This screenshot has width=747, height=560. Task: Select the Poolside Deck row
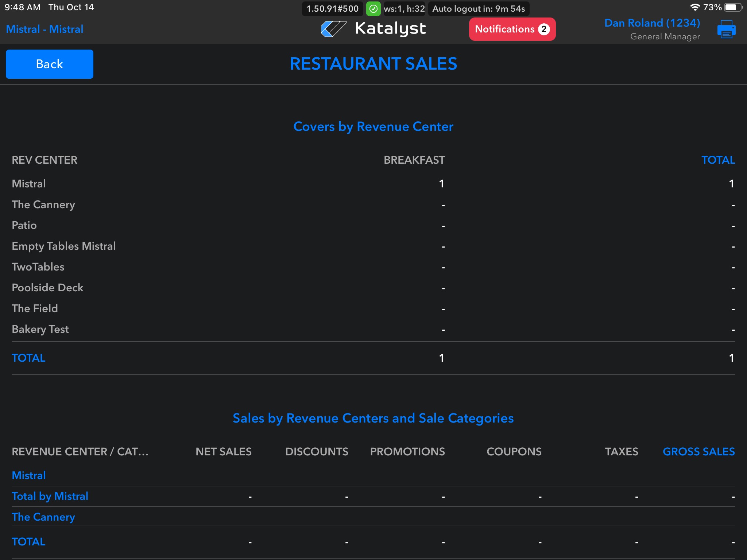[47, 288]
